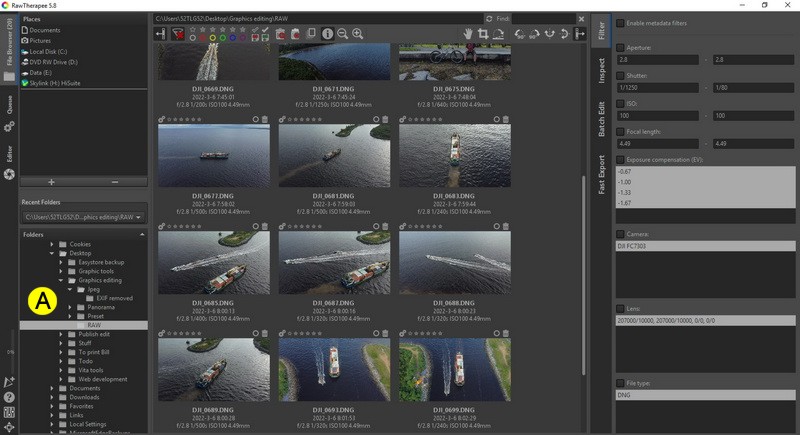Tick the Camera filter checkbox
This screenshot has height=435, width=800.
621,234
